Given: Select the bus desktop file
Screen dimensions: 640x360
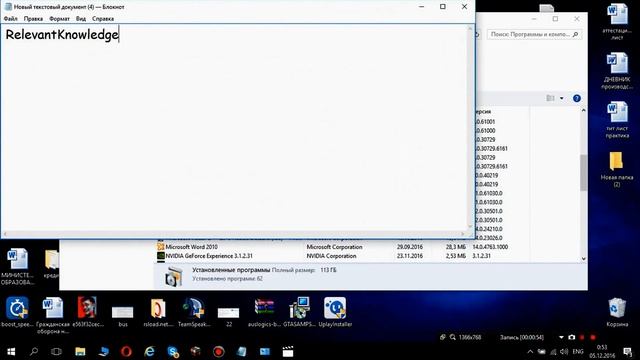Looking at the screenshot, I should point(123,315).
